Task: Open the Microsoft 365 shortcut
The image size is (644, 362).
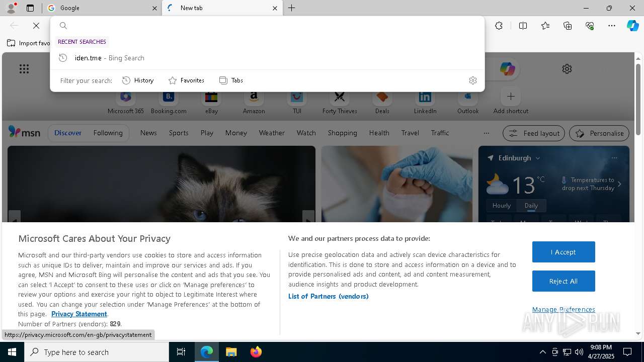Action: click(126, 103)
